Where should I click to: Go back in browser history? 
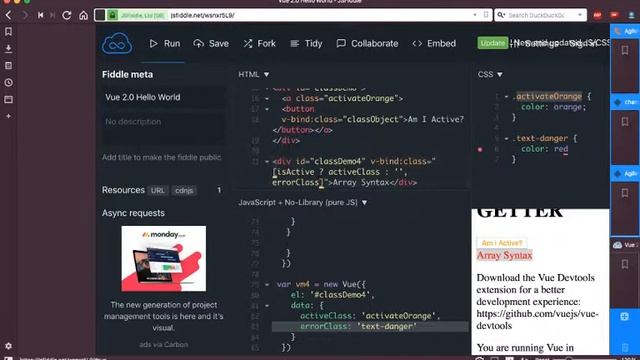pyautogui.click(x=9, y=16)
